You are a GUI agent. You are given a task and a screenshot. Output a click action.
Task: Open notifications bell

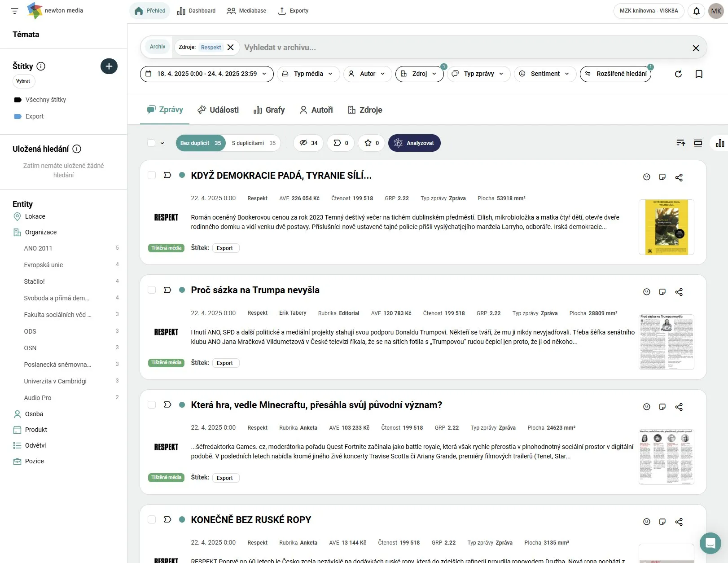(x=697, y=11)
